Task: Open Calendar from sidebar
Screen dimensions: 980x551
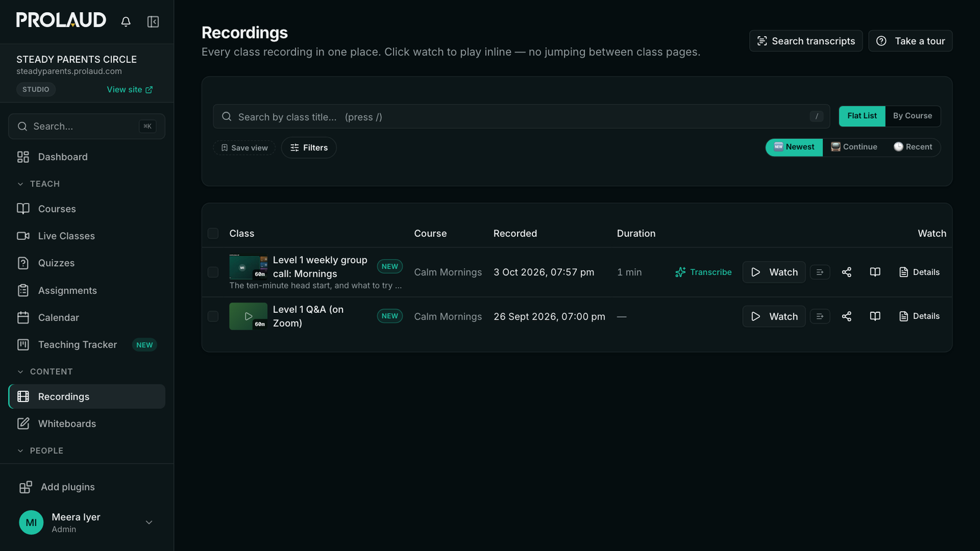Action: (x=87, y=317)
